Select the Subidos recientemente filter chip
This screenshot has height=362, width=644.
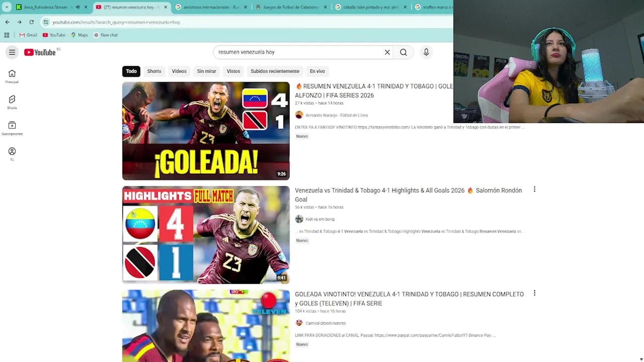pyautogui.click(x=275, y=71)
